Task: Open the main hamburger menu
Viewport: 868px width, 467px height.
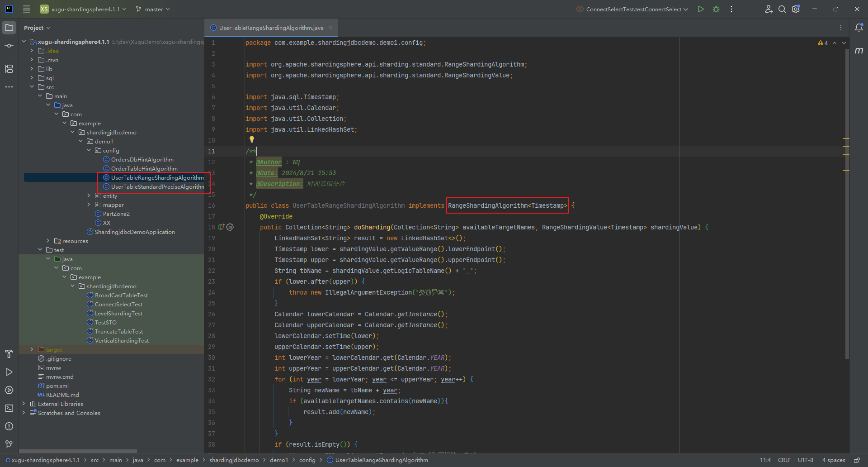Action: [x=27, y=9]
